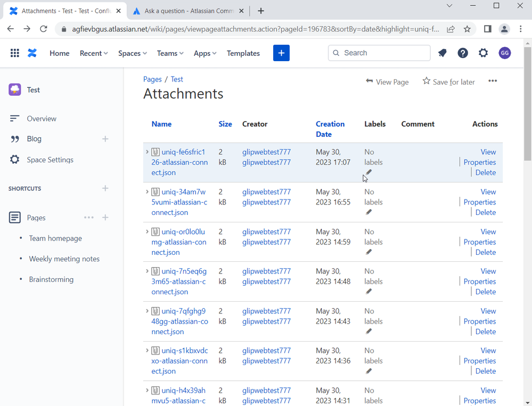Open the notifications bell icon
532x406 pixels.
(442, 53)
